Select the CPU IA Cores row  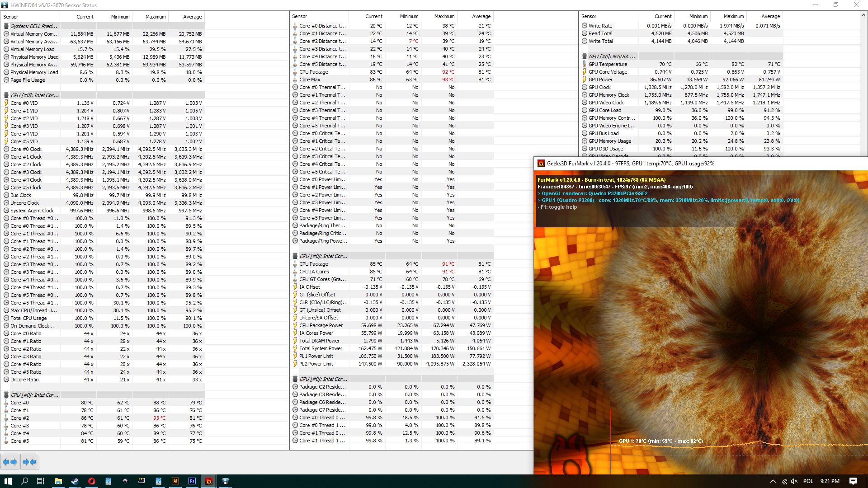coord(392,272)
